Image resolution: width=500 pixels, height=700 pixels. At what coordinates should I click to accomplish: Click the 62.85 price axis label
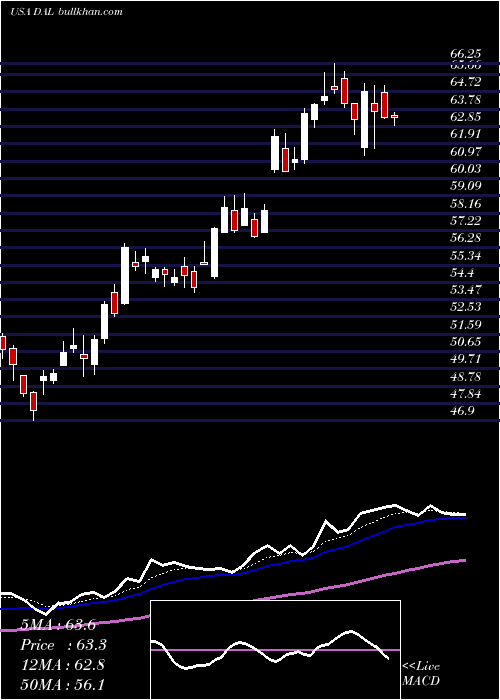pos(466,117)
